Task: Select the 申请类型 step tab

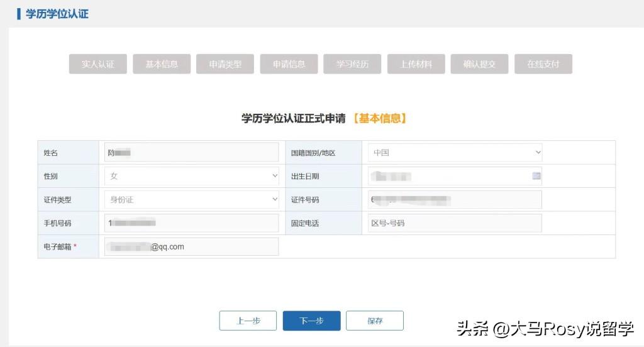Action: click(x=225, y=64)
